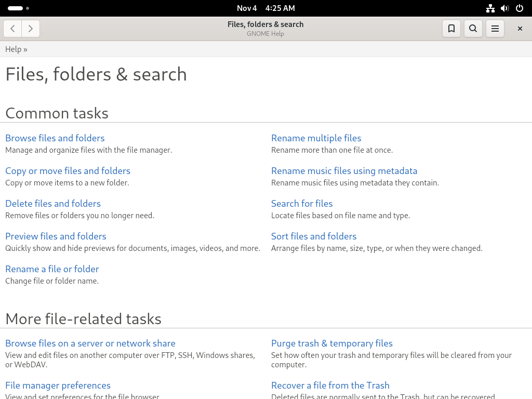Open Purge trash & temporary files

(332, 343)
